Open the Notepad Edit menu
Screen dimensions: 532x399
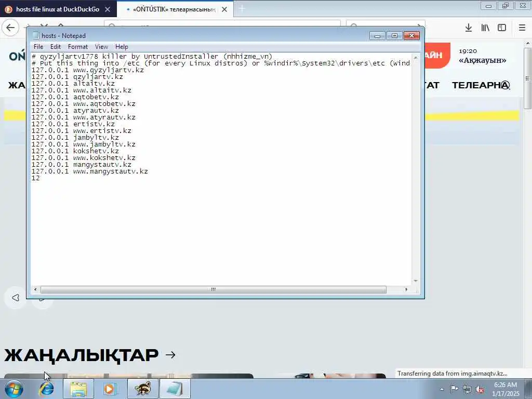point(55,47)
